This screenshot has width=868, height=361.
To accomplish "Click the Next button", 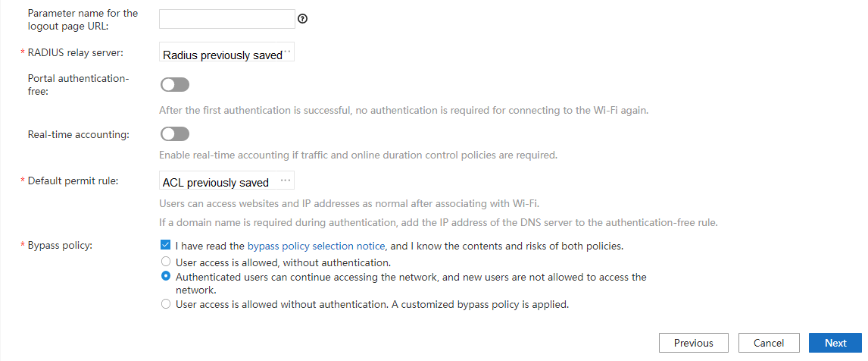I will 835,343.
